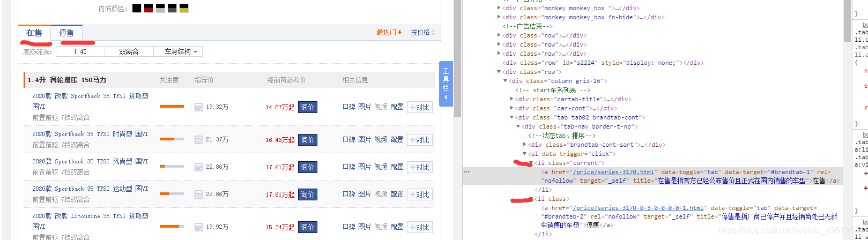
Task: Add Sportback 时尚型 to comparison with +对比
Action: pyautogui.click(x=420, y=140)
